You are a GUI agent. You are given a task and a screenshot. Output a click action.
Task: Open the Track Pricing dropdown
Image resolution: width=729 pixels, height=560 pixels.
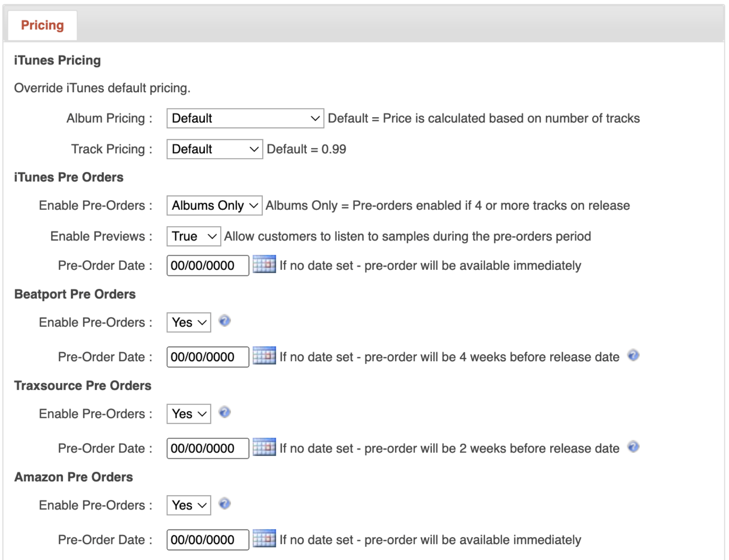click(214, 149)
